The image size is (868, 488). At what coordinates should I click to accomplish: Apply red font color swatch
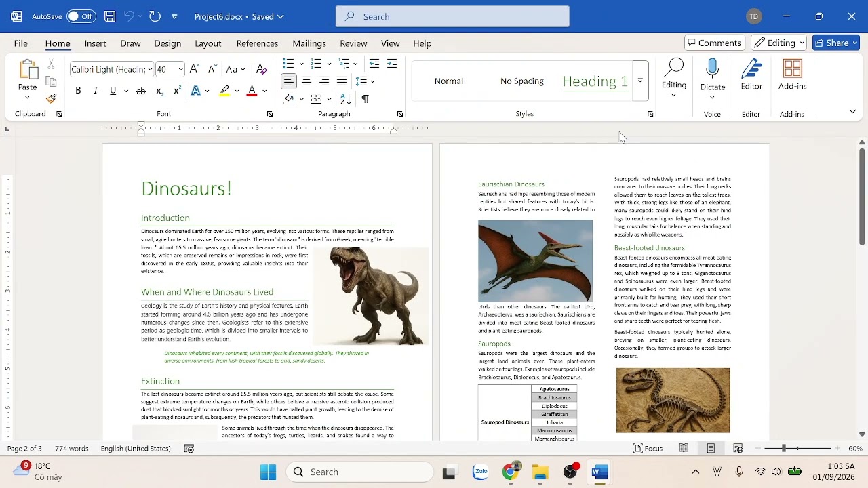pos(252,91)
